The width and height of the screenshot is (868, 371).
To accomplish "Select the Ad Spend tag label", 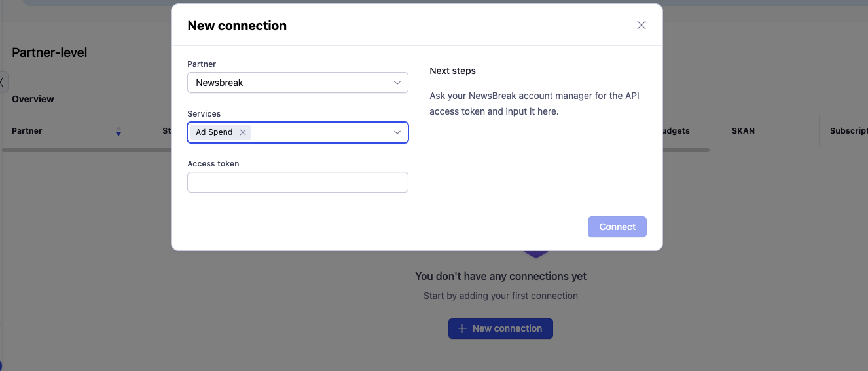I will point(214,132).
